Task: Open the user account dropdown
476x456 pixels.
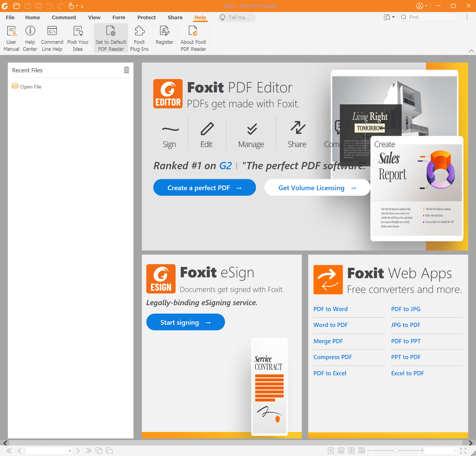Action: click(x=422, y=6)
